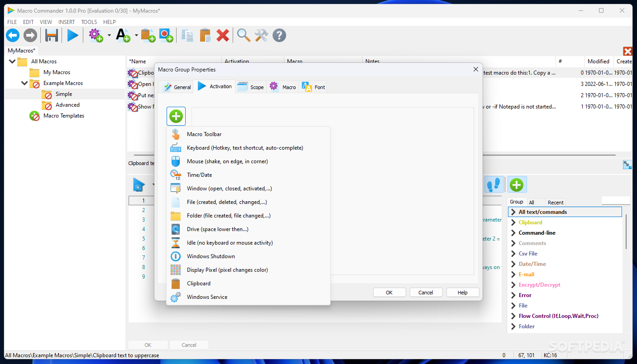Image resolution: width=637 pixels, height=364 pixels.
Task: Select Macro Templates in tree
Action: pyautogui.click(x=64, y=116)
